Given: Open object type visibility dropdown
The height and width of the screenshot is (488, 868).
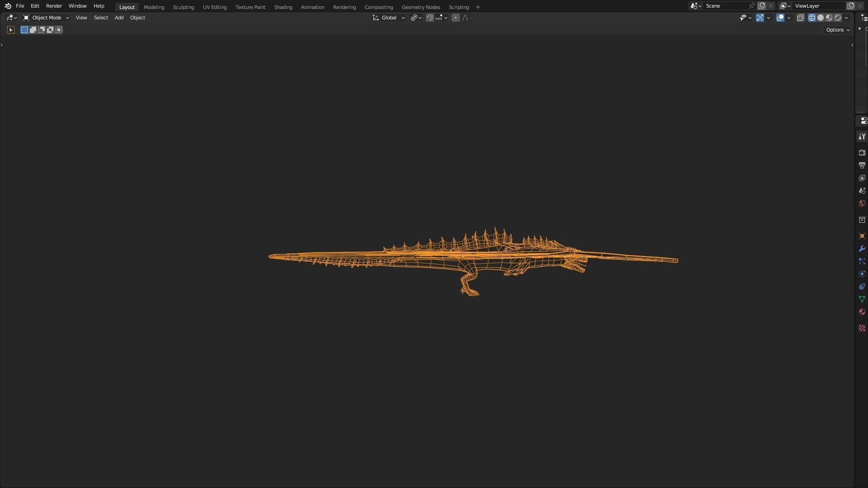Looking at the screenshot, I should (x=745, y=18).
